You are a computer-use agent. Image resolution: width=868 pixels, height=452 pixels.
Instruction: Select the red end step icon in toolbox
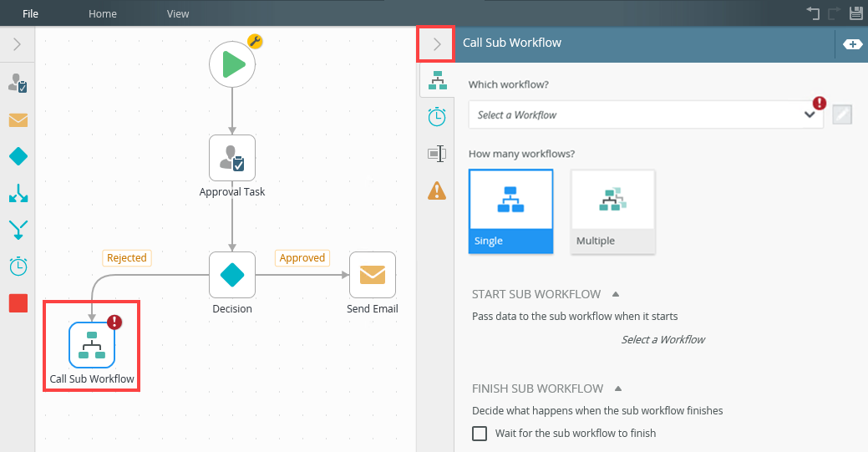(18, 303)
